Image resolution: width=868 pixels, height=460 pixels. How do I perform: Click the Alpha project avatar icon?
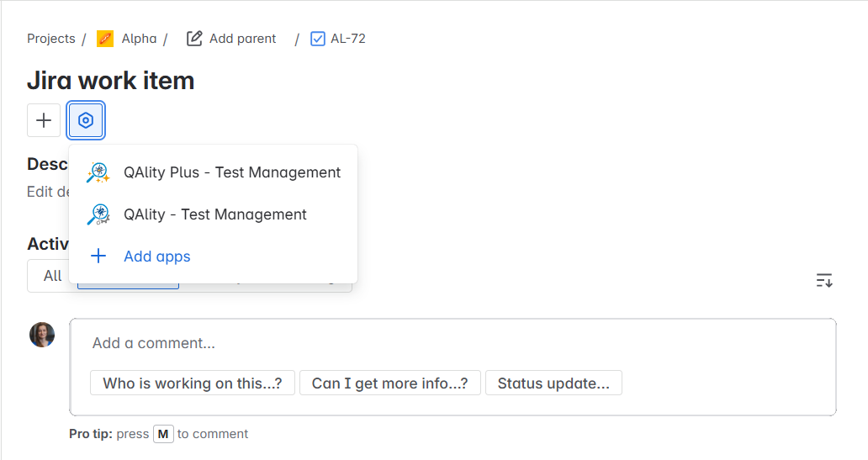point(105,39)
